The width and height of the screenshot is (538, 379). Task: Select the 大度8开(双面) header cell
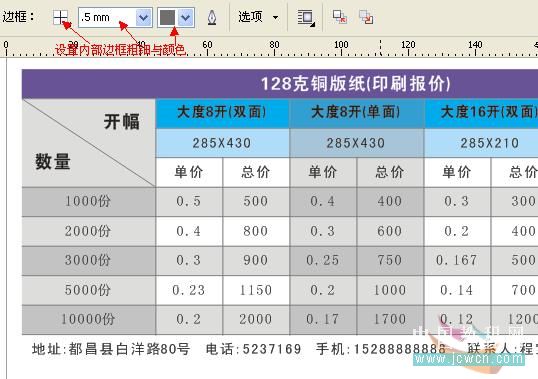click(222, 114)
